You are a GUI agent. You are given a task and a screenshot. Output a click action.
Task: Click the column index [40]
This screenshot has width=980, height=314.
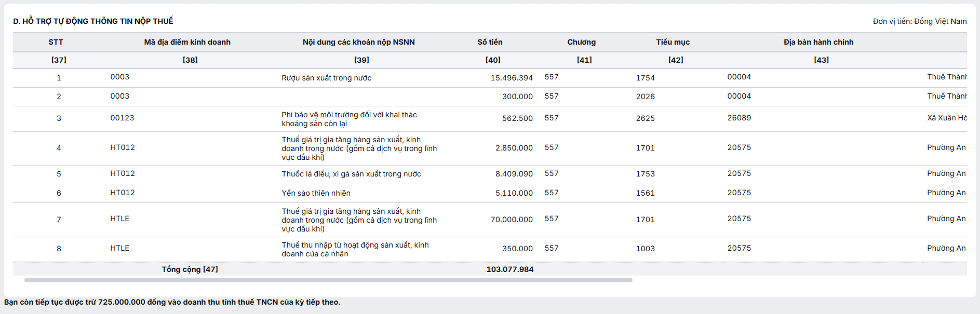tap(493, 60)
